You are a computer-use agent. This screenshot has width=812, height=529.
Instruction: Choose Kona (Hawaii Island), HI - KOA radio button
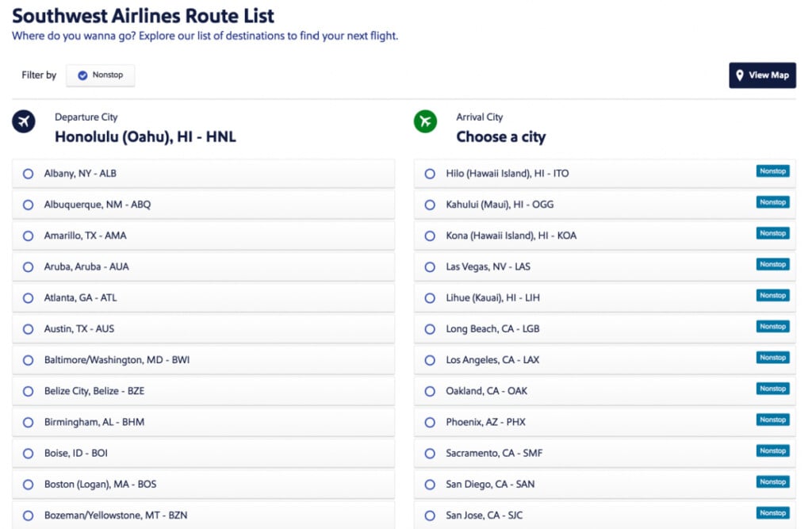pyautogui.click(x=430, y=236)
